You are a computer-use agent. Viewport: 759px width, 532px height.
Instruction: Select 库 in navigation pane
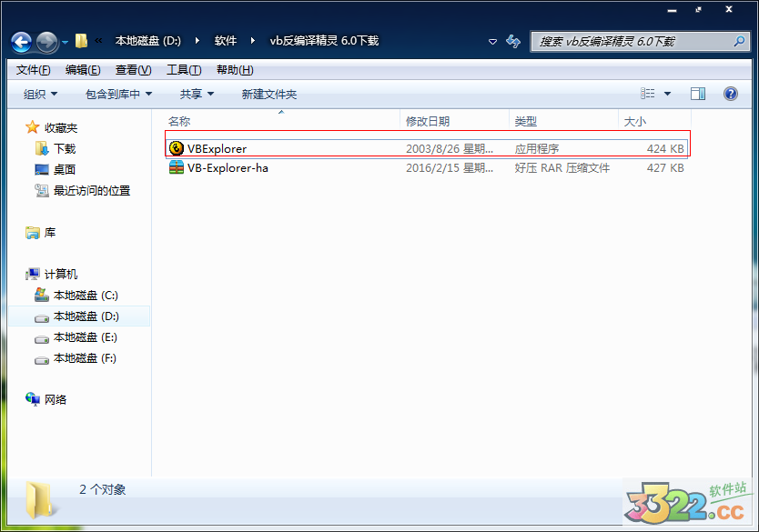50,233
